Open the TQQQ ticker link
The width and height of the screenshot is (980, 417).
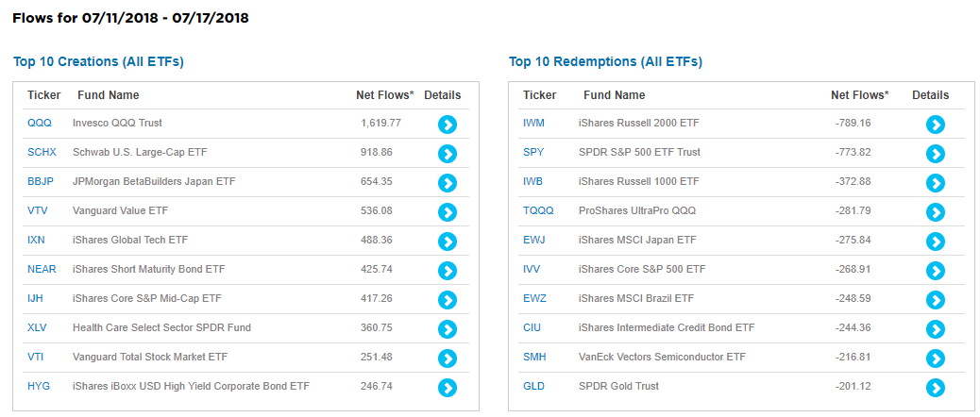(538, 211)
